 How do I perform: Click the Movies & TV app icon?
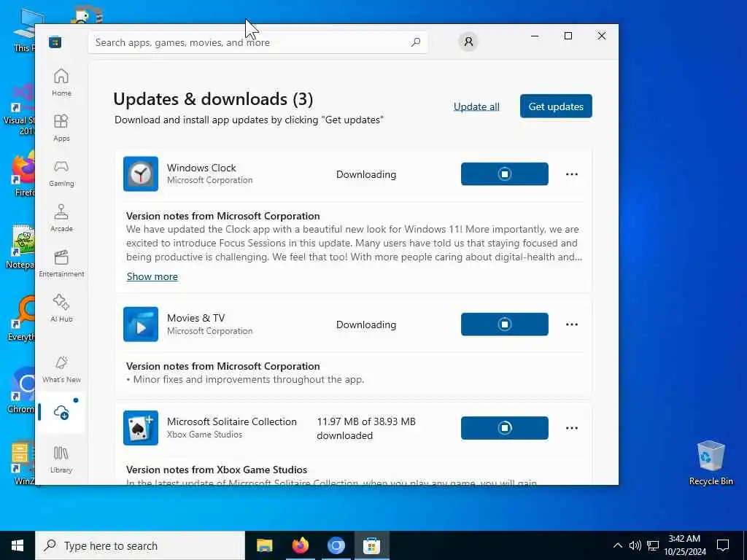(x=141, y=324)
